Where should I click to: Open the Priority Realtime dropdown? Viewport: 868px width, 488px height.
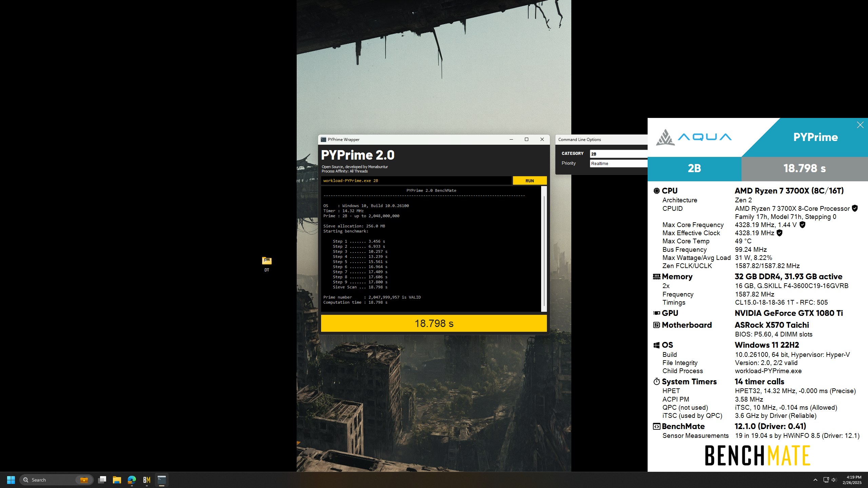[618, 163]
